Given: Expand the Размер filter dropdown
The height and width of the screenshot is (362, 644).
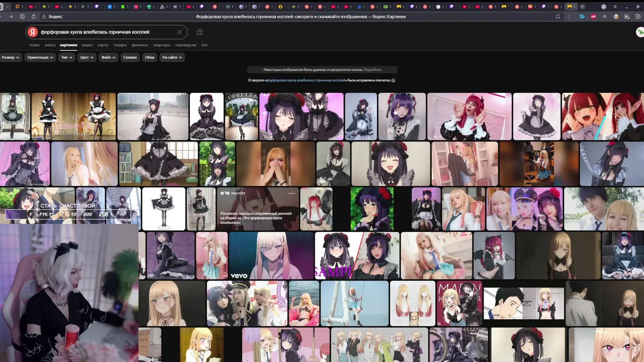Looking at the screenshot, I should (x=11, y=57).
